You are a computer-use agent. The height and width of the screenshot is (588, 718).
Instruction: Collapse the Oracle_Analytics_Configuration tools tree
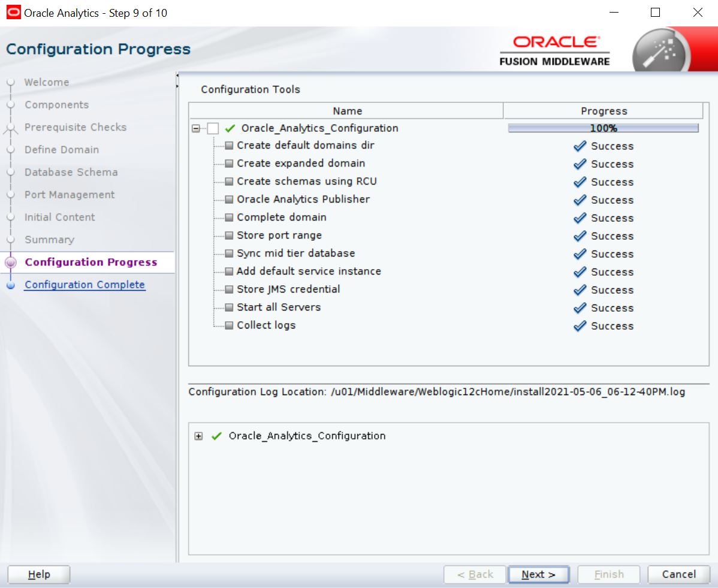click(196, 128)
